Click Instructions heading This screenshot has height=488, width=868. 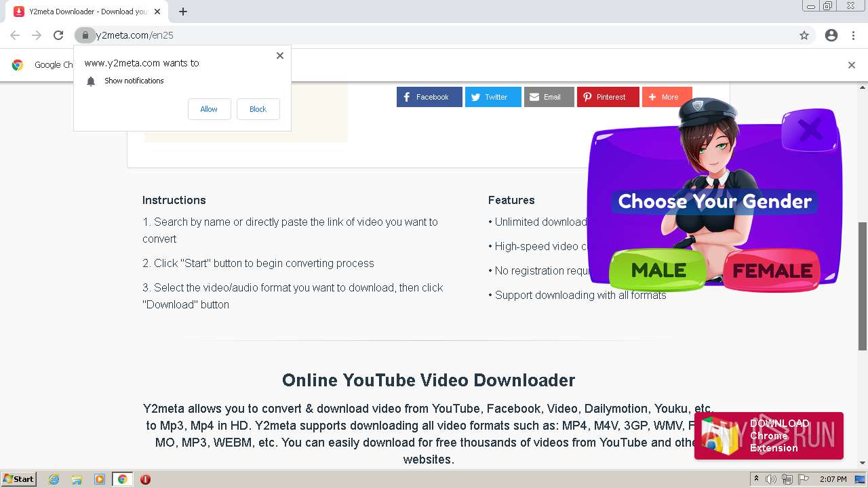[174, 200]
